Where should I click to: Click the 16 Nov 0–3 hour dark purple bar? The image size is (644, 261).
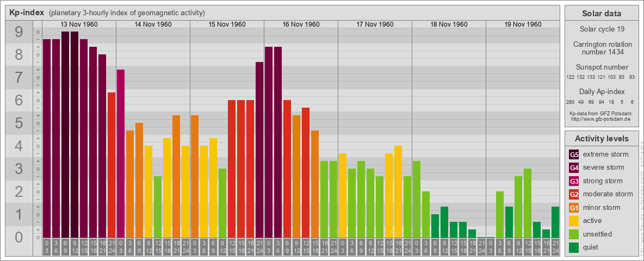click(269, 142)
